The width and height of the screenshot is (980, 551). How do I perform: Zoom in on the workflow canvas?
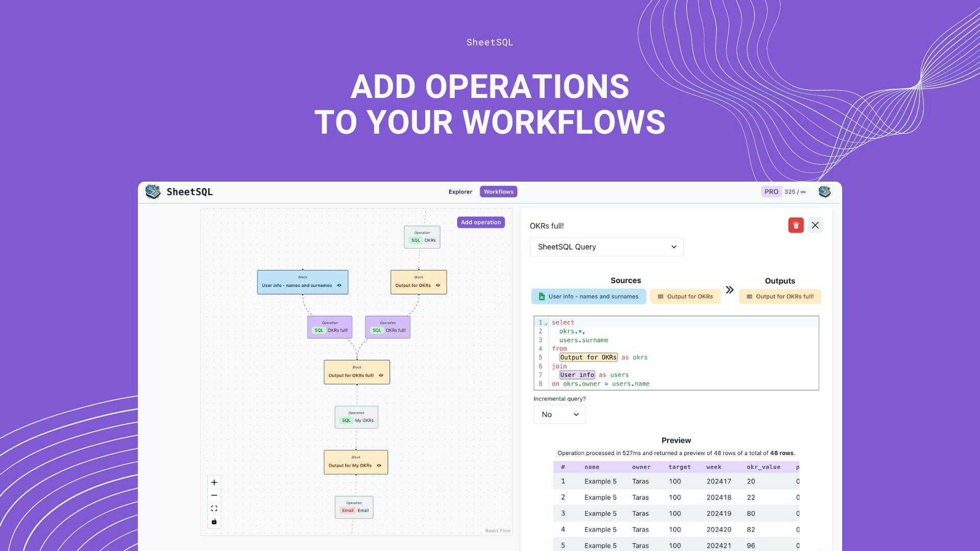[214, 482]
